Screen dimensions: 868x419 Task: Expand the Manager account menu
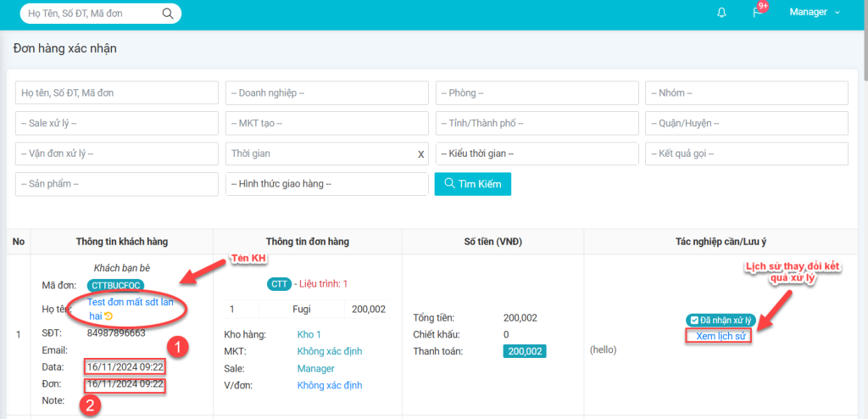[x=814, y=13]
